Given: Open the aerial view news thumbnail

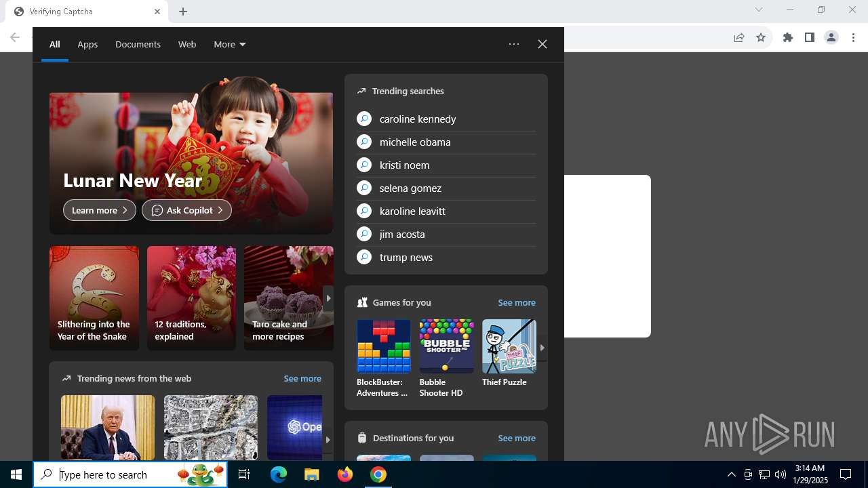Looking at the screenshot, I should tap(211, 428).
